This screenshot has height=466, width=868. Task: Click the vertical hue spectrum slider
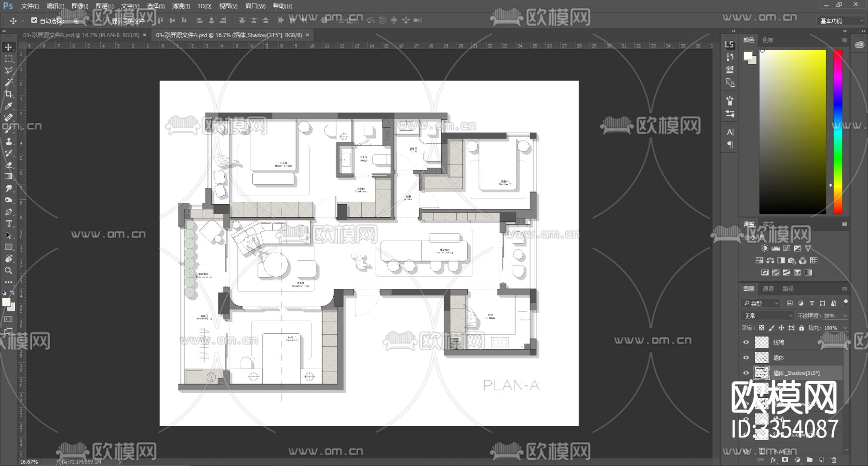tap(838, 131)
